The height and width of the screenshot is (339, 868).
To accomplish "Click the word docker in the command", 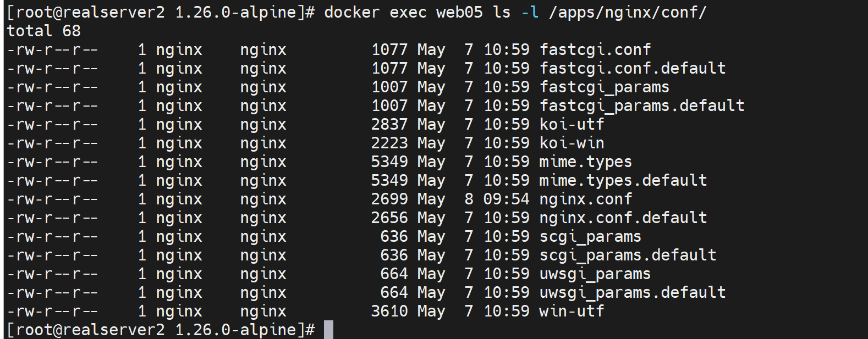I will pyautogui.click(x=351, y=12).
